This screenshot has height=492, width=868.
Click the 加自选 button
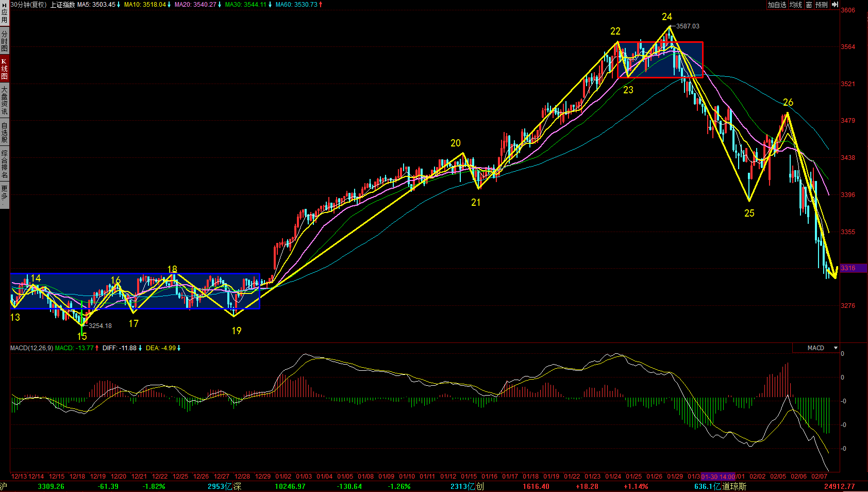(777, 5)
